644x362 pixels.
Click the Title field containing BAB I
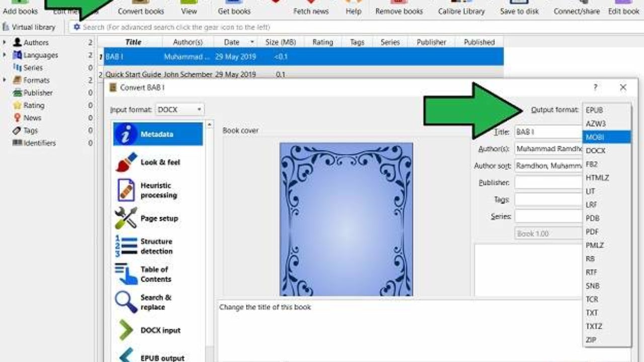coord(548,132)
